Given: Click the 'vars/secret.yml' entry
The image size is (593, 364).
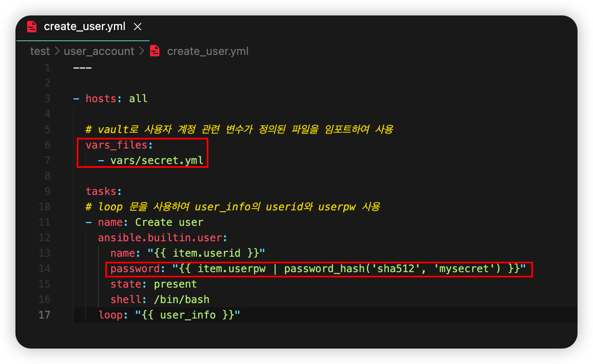Looking at the screenshot, I should [x=156, y=161].
